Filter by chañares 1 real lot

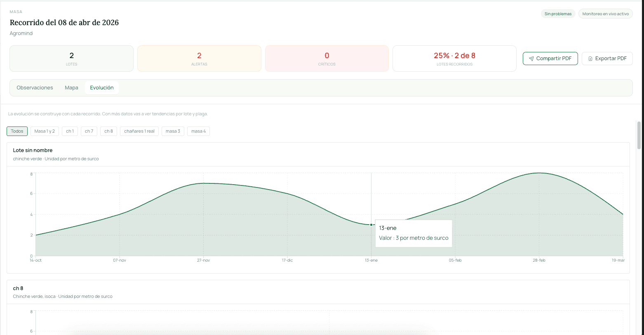[139, 131]
